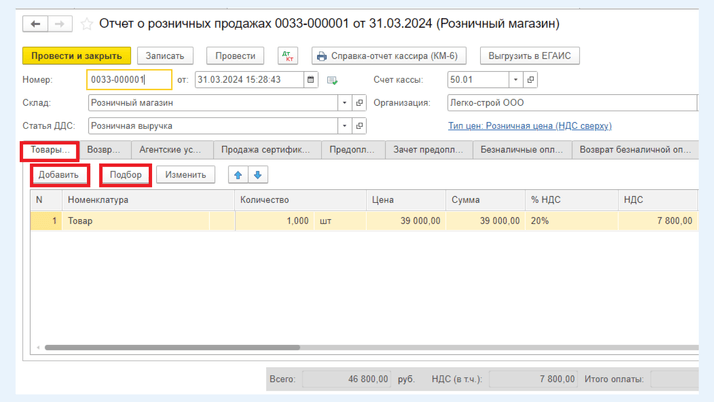Select unit cell шт
This screenshot has width=714, height=402.
[340, 221]
